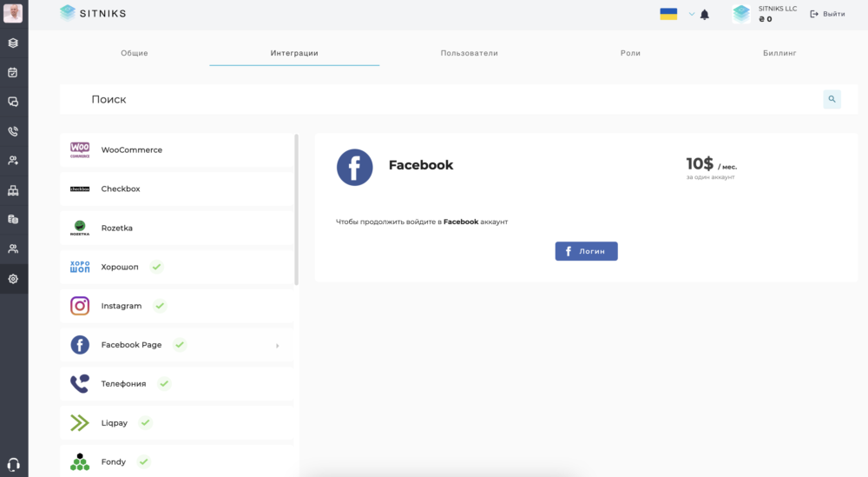Screen dimensions: 868x477
Task: Switch to the Роли tab
Action: coord(630,53)
